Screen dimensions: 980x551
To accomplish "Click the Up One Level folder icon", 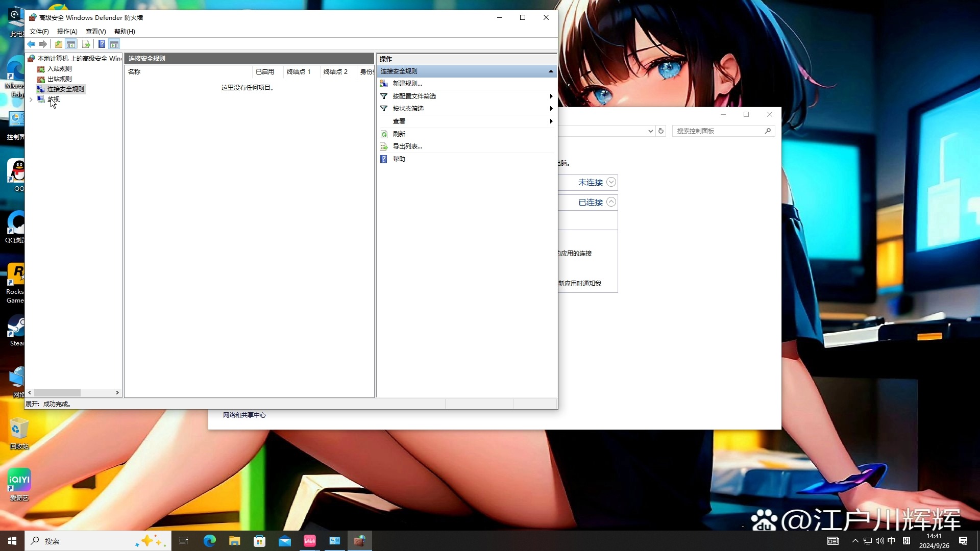I will click(x=59, y=44).
